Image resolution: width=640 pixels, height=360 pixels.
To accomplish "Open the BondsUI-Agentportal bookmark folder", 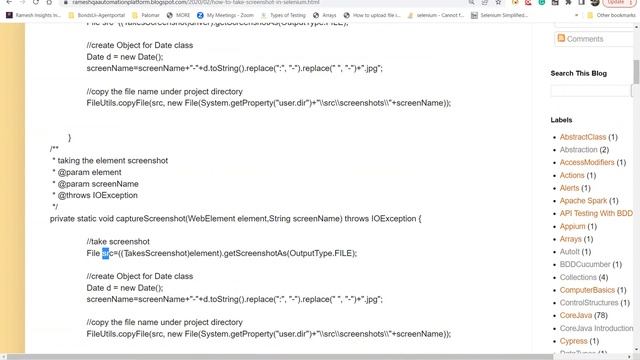I will pyautogui.click(x=97, y=15).
